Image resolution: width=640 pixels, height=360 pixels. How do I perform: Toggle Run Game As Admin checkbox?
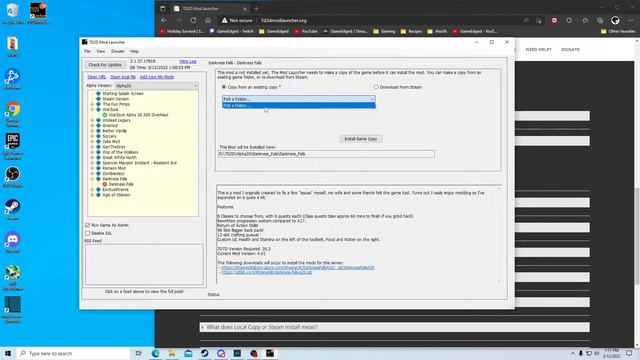(x=87, y=225)
